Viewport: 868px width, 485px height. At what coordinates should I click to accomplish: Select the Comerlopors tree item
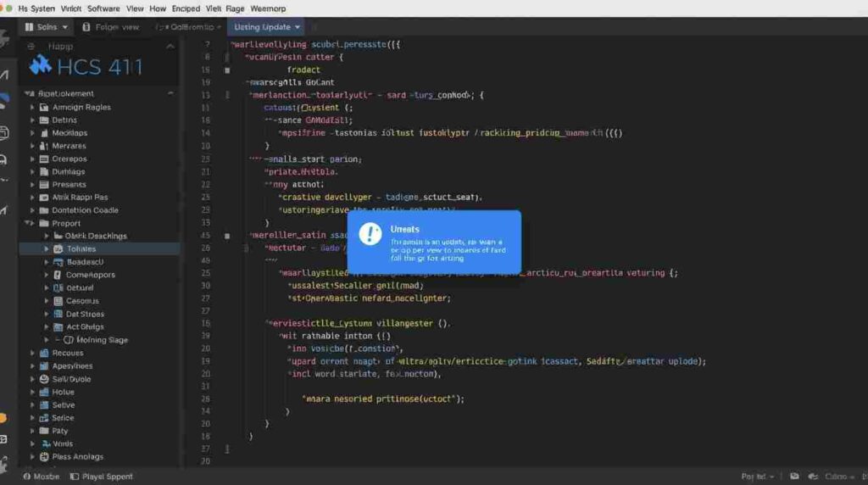click(90, 275)
